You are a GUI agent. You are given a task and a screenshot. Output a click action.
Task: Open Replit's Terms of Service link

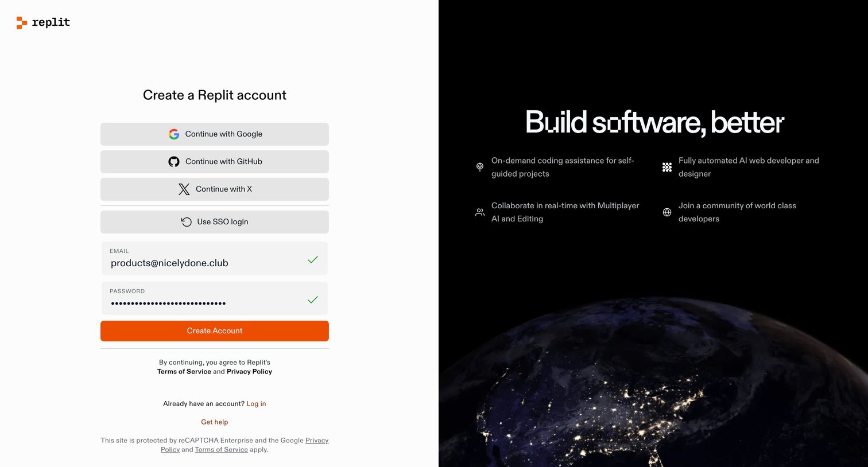184,372
